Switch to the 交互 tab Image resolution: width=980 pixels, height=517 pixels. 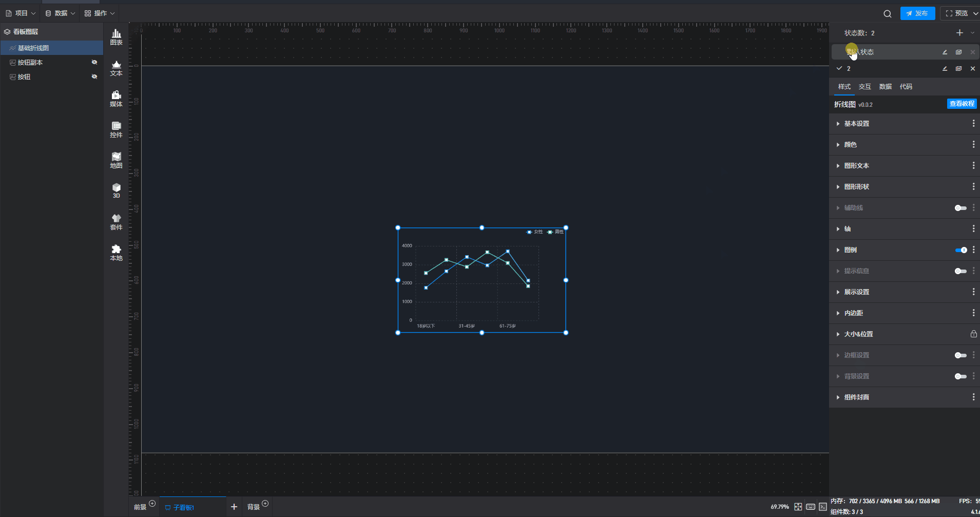point(864,87)
